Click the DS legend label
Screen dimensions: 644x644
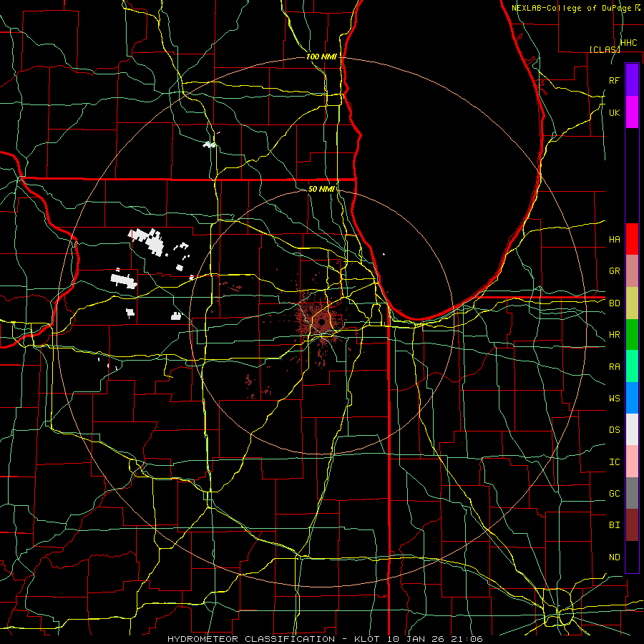pyautogui.click(x=614, y=430)
